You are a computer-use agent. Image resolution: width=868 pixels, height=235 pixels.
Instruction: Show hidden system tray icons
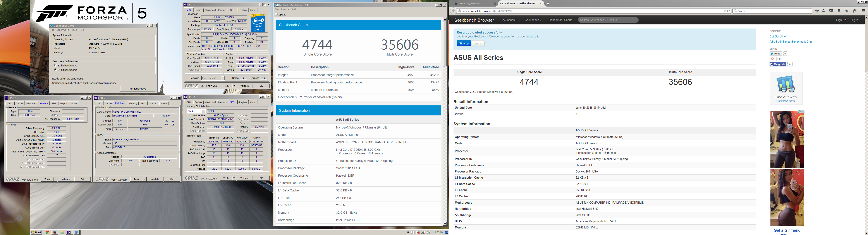click(x=408, y=232)
